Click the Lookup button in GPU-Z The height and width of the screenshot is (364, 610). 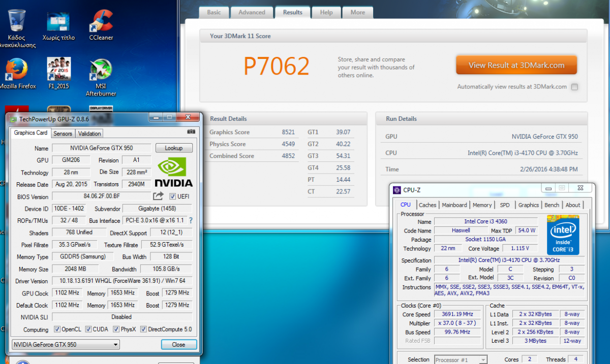tap(174, 148)
